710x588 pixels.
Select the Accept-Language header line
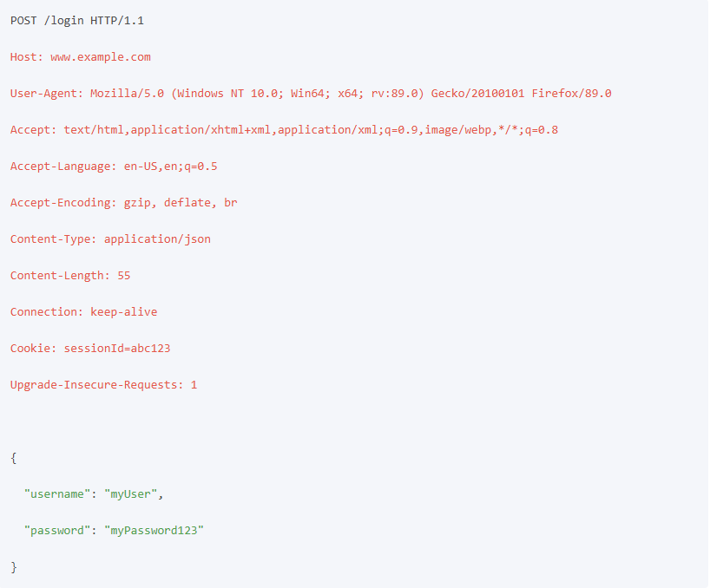point(114,167)
